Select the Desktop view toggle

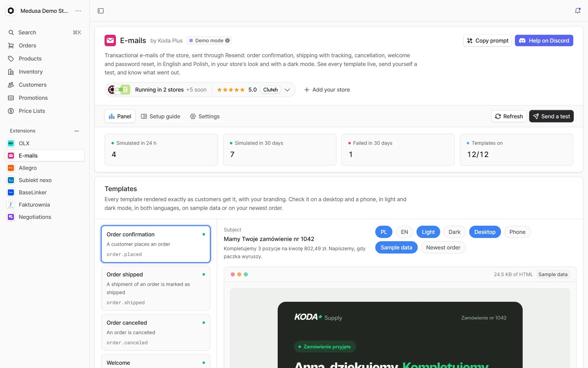pos(485,232)
